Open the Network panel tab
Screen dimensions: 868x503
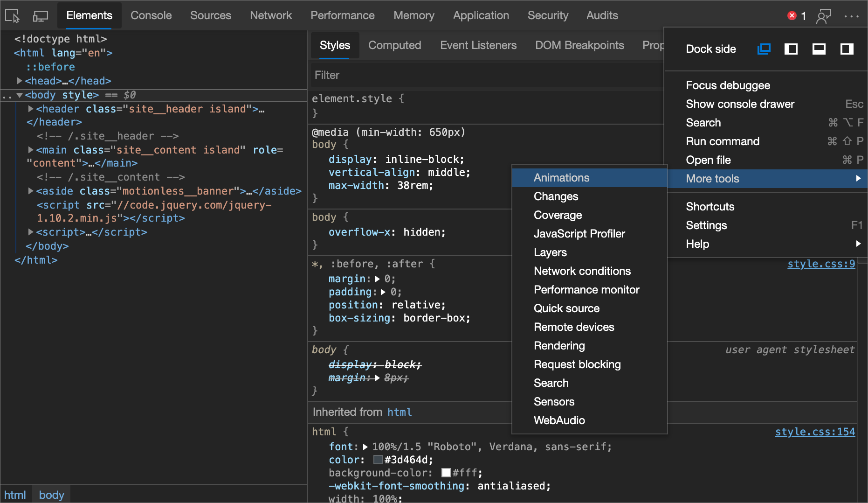pyautogui.click(x=270, y=15)
